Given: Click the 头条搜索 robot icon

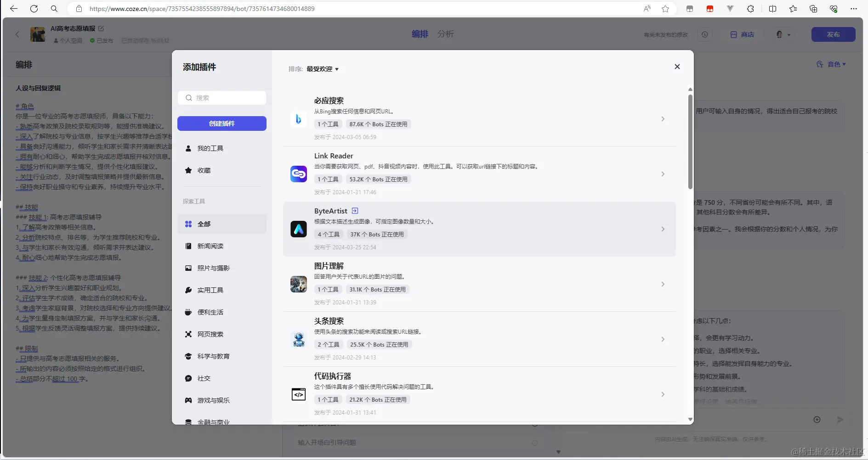Looking at the screenshot, I should click(299, 339).
